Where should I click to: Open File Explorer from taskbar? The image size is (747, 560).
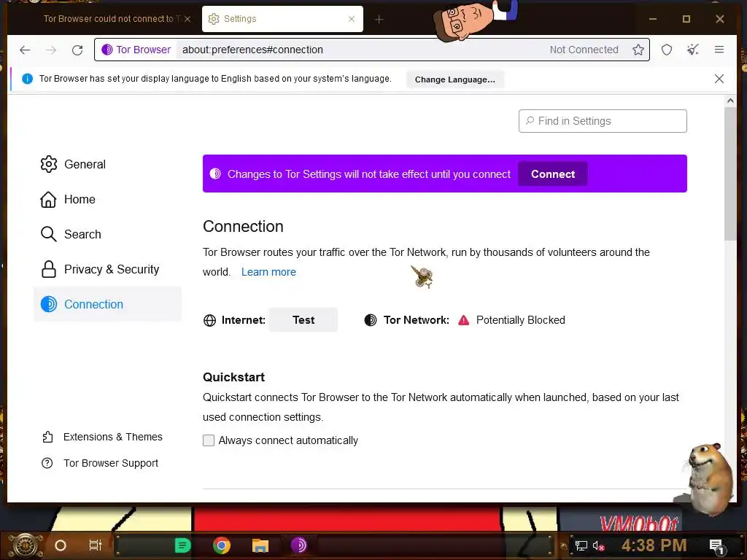point(260,545)
